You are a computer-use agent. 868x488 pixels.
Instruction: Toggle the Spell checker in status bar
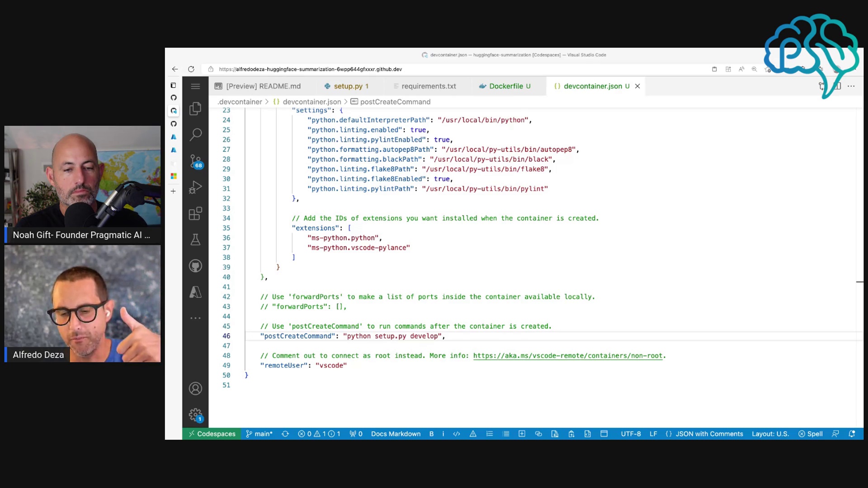tap(811, 434)
